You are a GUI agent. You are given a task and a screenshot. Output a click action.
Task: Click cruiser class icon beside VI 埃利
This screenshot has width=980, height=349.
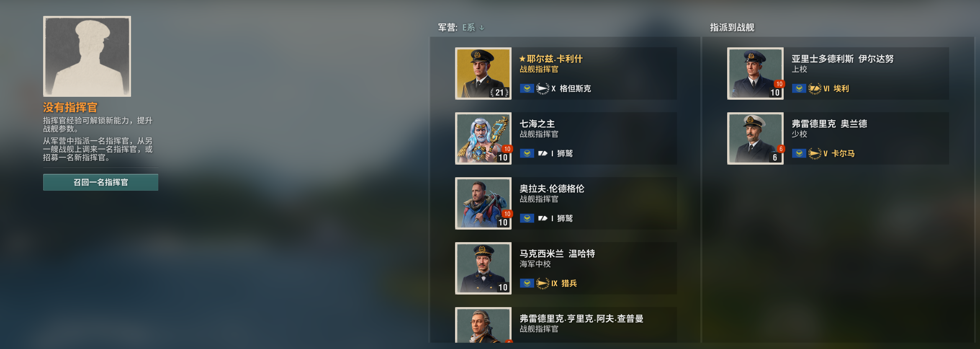click(815, 88)
